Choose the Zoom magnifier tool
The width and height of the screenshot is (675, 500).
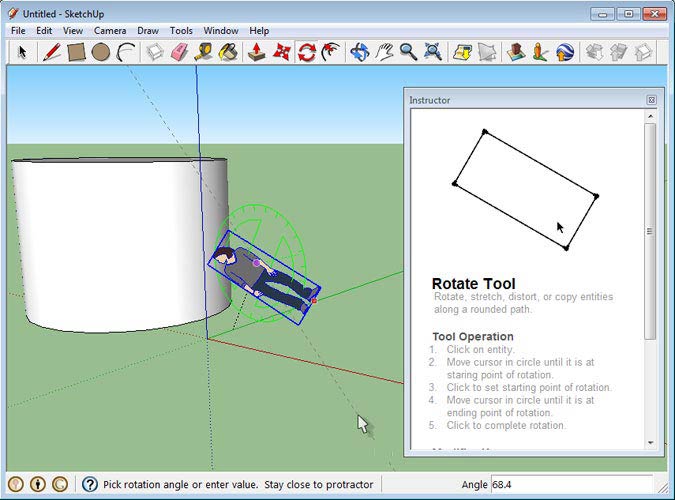coord(408,52)
